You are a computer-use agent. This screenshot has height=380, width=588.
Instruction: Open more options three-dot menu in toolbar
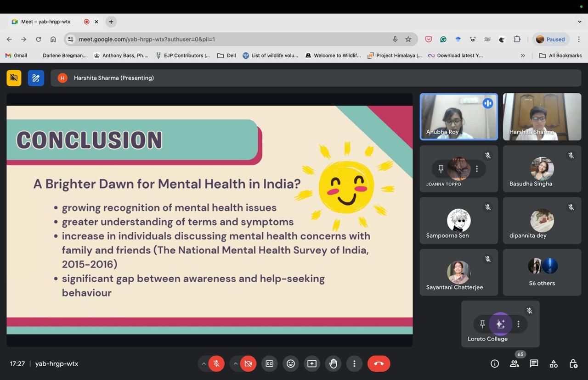(x=354, y=363)
